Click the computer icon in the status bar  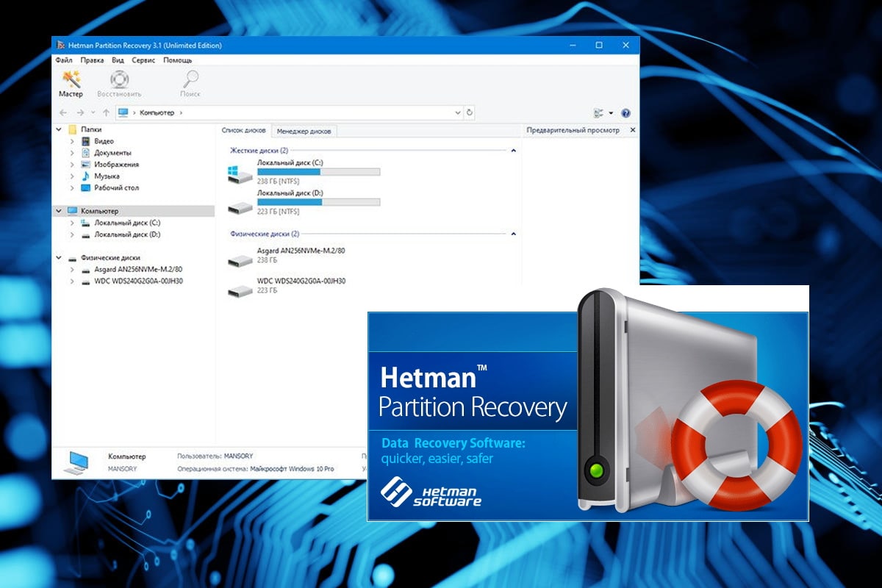(x=77, y=462)
